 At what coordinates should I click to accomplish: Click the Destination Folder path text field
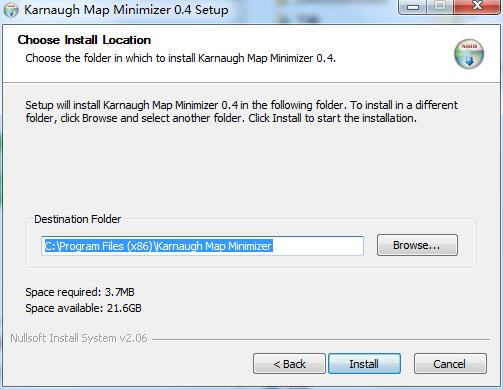pyautogui.click(x=202, y=246)
